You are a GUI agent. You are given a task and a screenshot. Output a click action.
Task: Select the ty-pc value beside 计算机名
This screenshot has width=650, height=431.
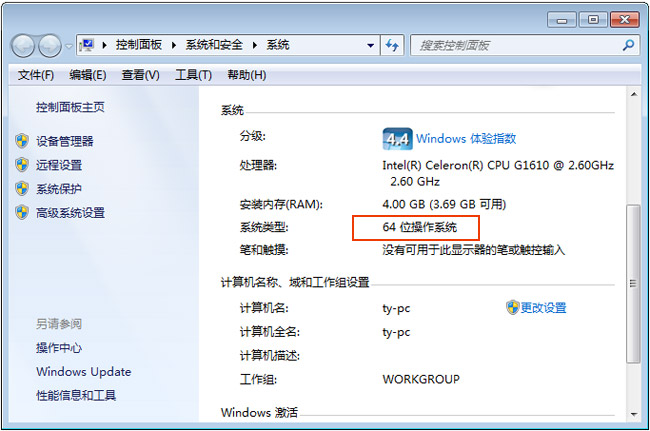click(396, 309)
